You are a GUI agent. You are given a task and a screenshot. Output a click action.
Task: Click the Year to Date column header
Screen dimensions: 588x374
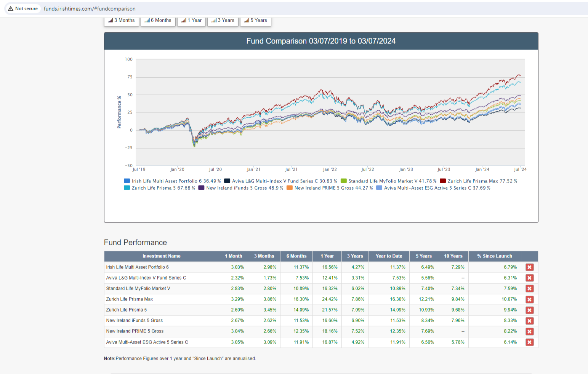[x=389, y=256]
